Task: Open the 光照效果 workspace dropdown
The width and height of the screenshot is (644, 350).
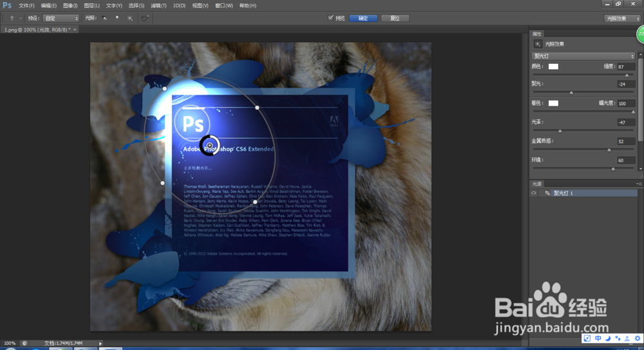Action: pyautogui.click(x=622, y=19)
